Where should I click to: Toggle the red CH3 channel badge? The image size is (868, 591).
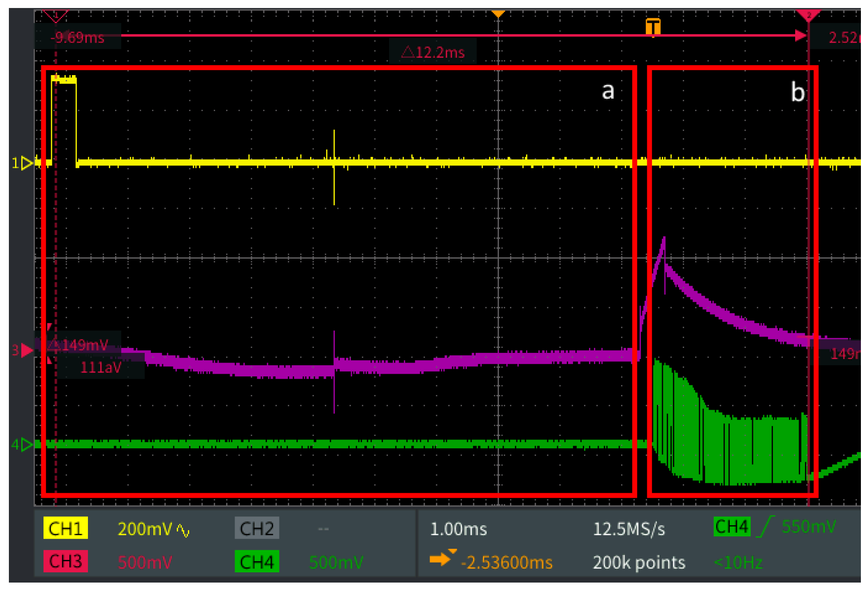65,562
